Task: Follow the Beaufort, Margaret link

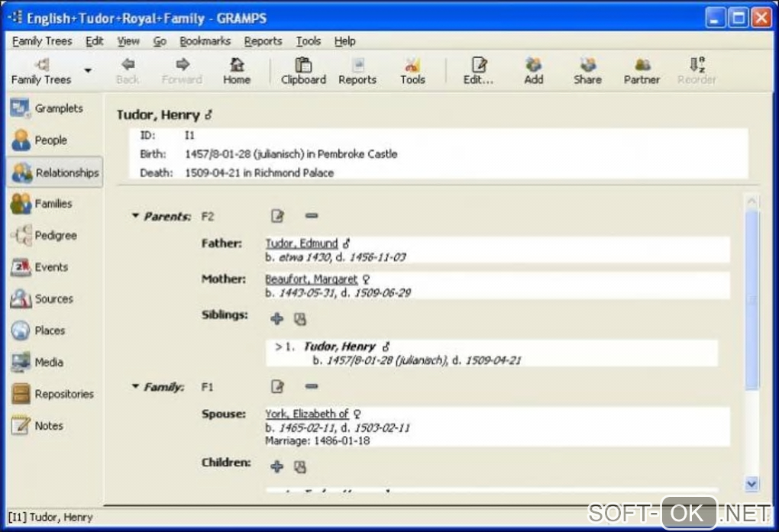Action: tap(312, 279)
